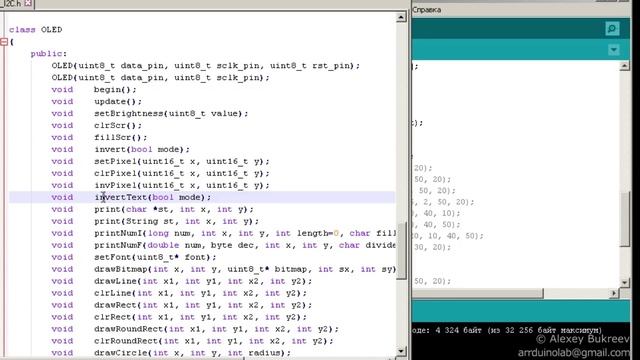Open the Arduino tab dropdown arrow

pos(613,50)
